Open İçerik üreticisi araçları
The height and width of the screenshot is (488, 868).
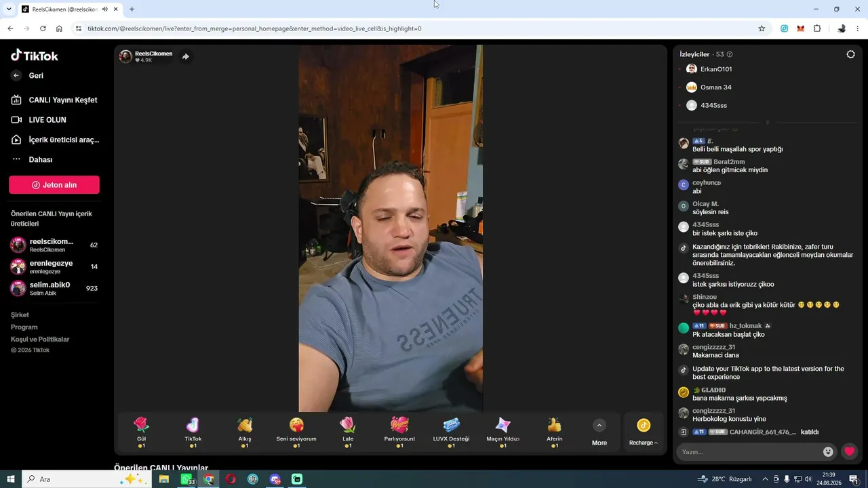coord(55,140)
